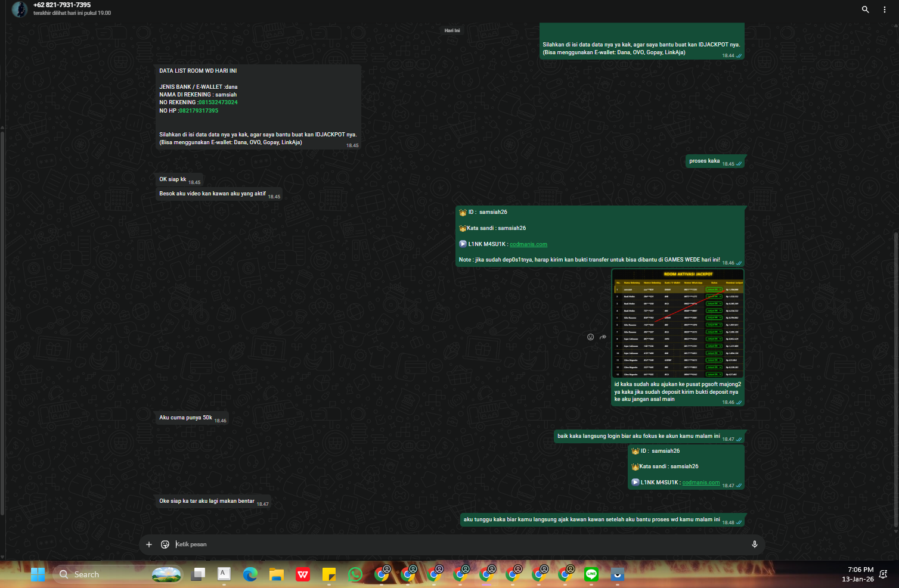Open the Windows Start menu
The width and height of the screenshot is (899, 588).
click(x=38, y=574)
